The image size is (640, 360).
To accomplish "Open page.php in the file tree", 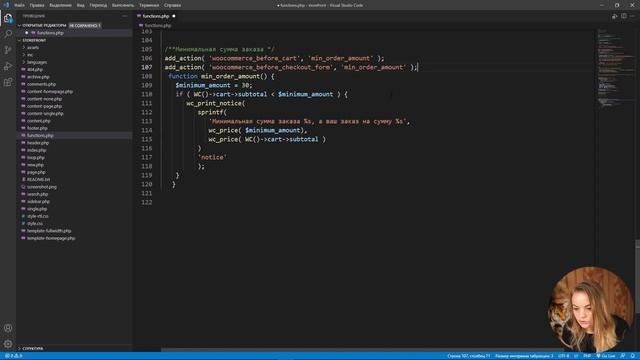I will (36, 172).
